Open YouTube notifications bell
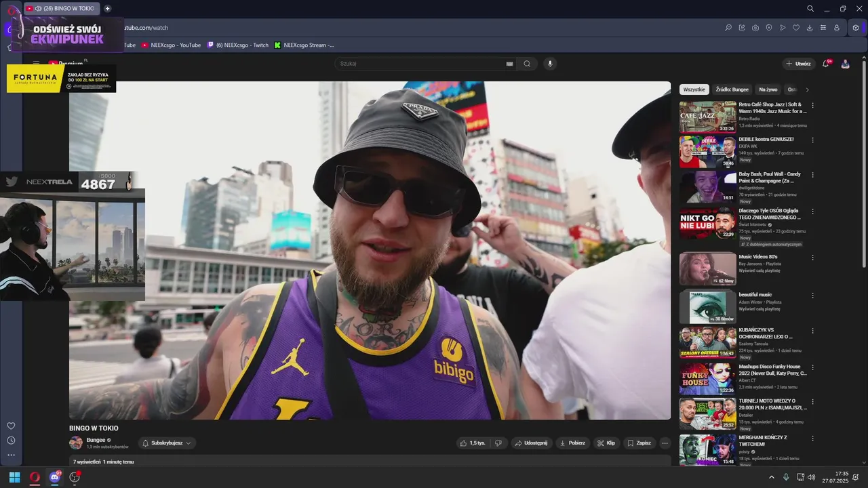 click(825, 64)
